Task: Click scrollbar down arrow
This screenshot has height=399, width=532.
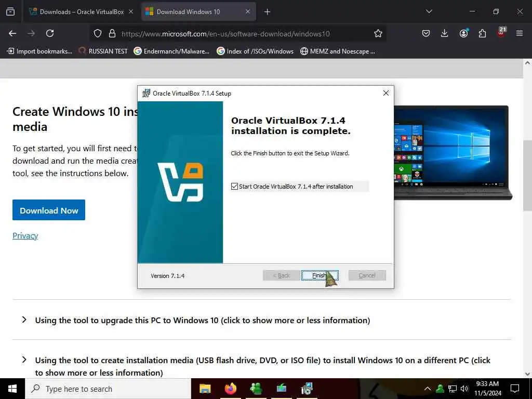Action: point(527,374)
